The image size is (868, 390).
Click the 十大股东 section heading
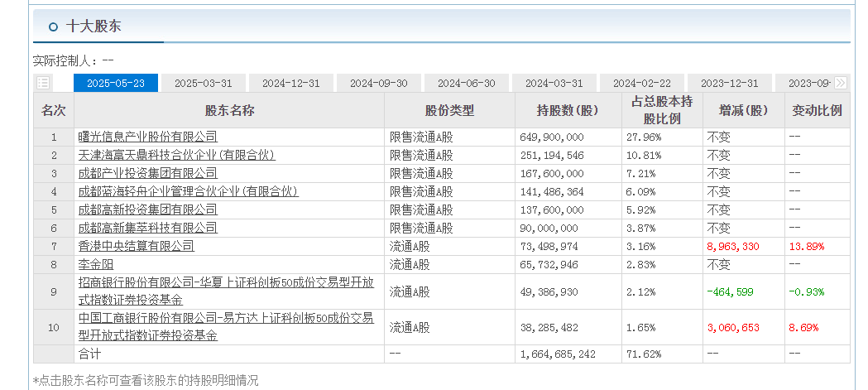93,26
